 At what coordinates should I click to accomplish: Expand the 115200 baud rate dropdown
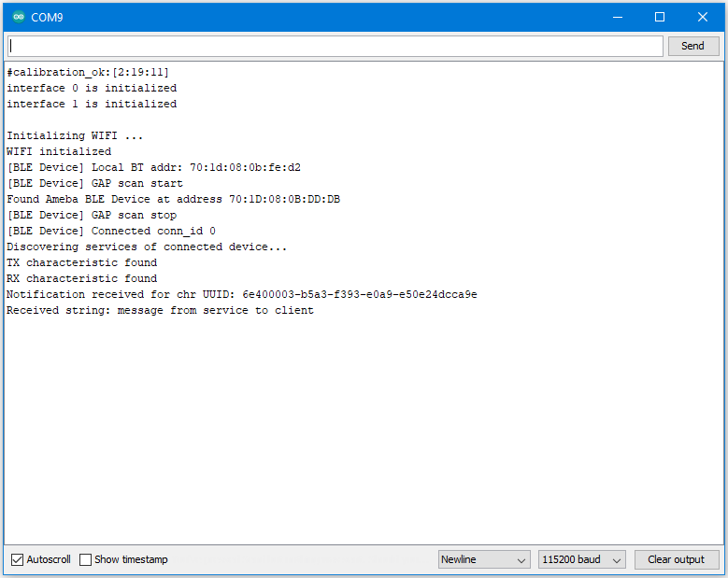point(581,559)
